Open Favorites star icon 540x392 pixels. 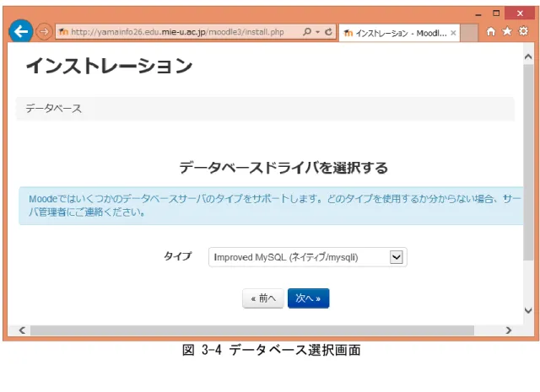[x=507, y=31]
